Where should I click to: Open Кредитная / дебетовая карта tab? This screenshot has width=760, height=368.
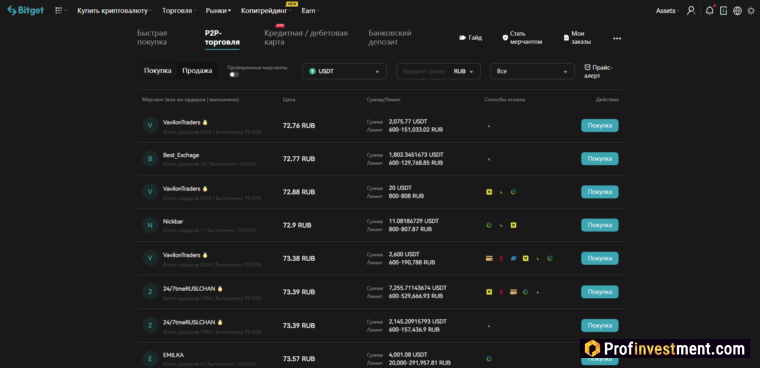(306, 38)
